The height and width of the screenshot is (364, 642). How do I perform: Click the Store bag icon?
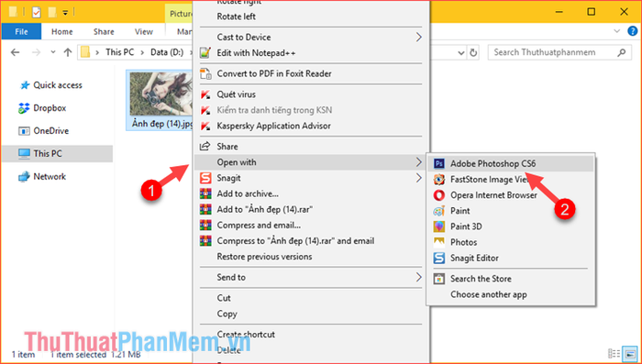click(439, 279)
